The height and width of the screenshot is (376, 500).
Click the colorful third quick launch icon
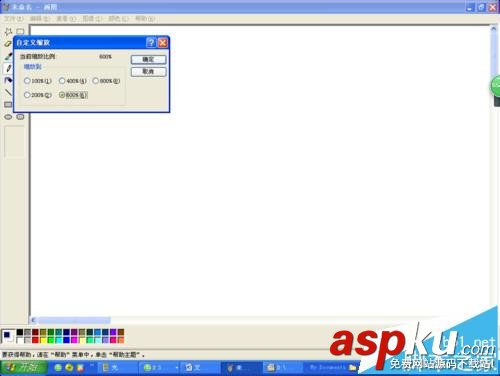point(80,368)
